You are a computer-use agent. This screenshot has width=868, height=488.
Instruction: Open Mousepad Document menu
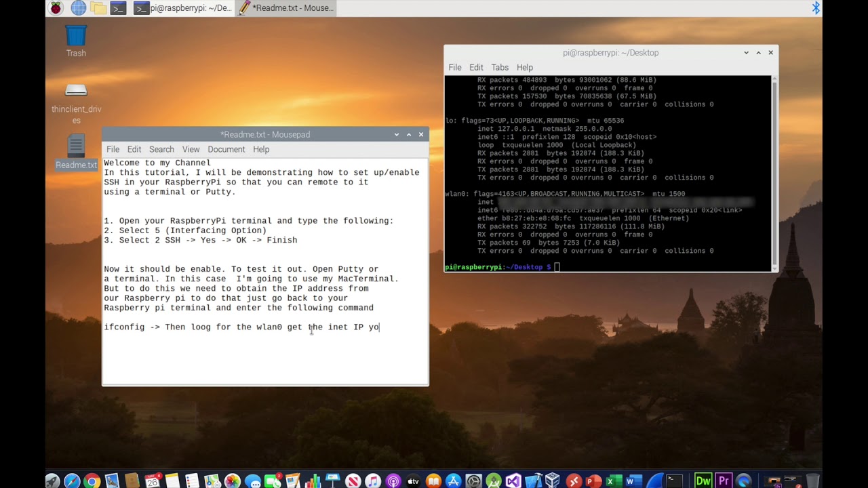click(x=226, y=149)
